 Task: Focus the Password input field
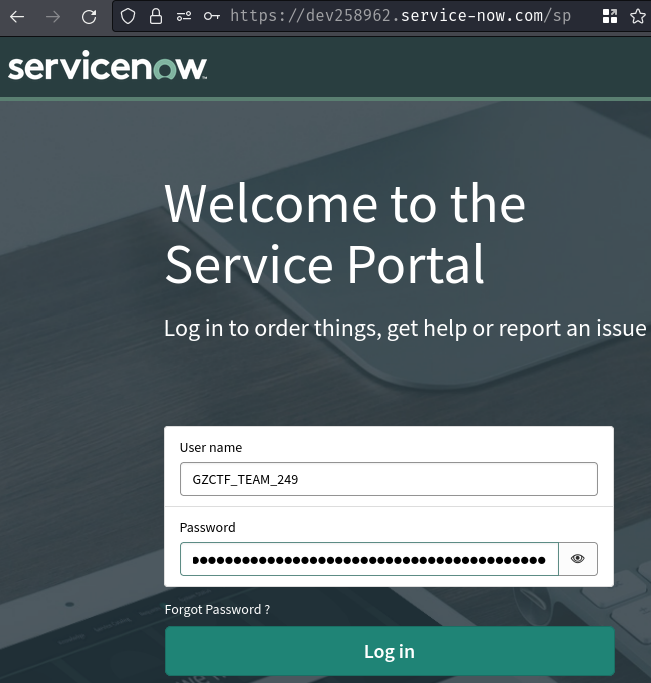click(x=369, y=559)
